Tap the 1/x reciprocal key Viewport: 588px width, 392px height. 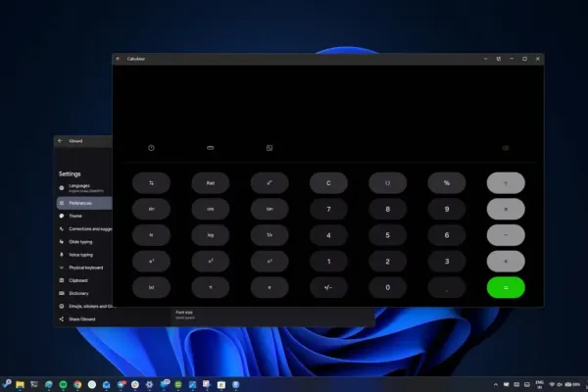(x=269, y=235)
